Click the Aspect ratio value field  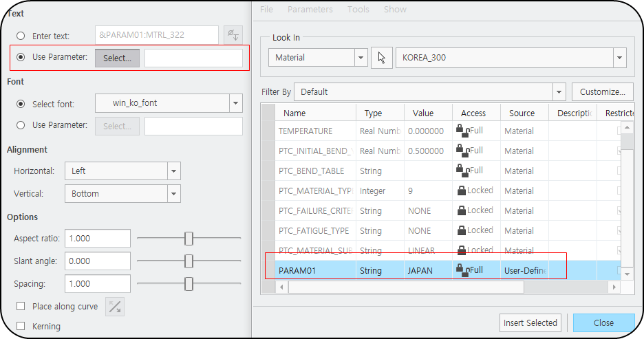[x=98, y=238]
